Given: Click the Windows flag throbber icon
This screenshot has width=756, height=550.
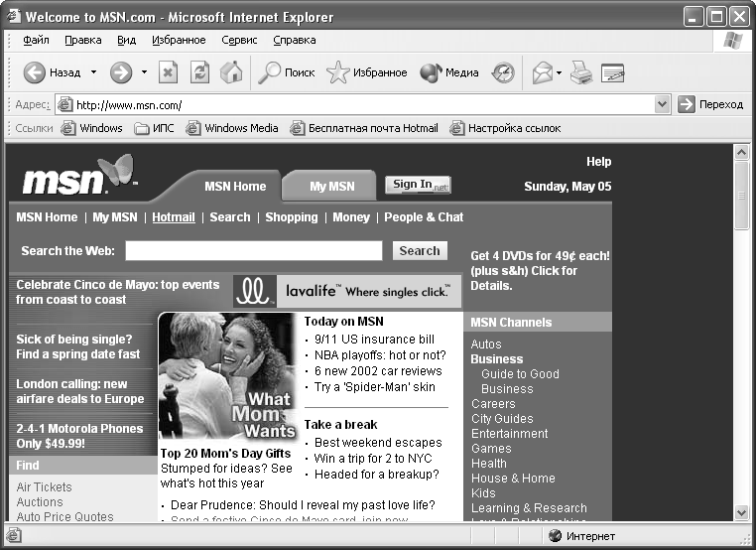Looking at the screenshot, I should click(x=733, y=41).
